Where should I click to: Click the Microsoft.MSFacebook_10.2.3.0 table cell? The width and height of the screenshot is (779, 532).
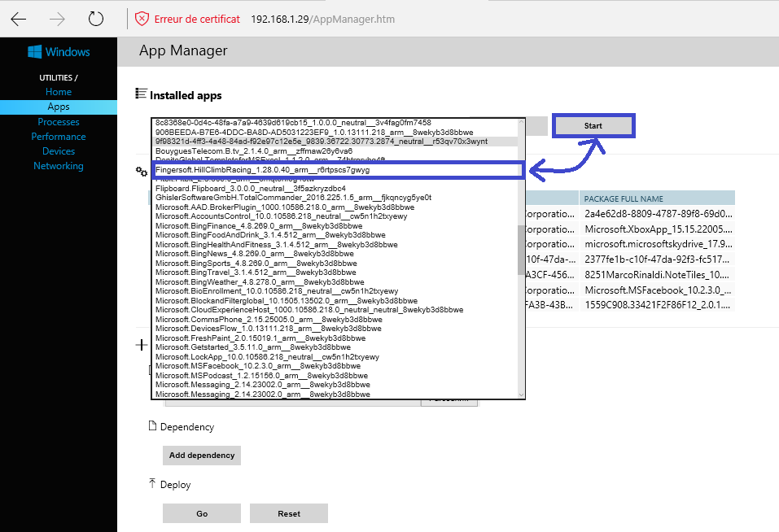(x=657, y=290)
